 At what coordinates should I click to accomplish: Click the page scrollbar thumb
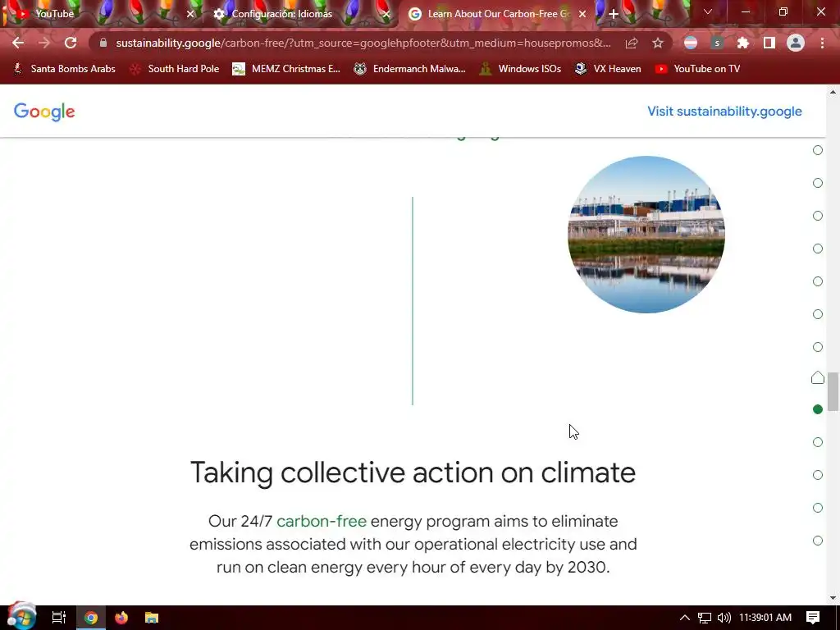pyautogui.click(x=833, y=391)
